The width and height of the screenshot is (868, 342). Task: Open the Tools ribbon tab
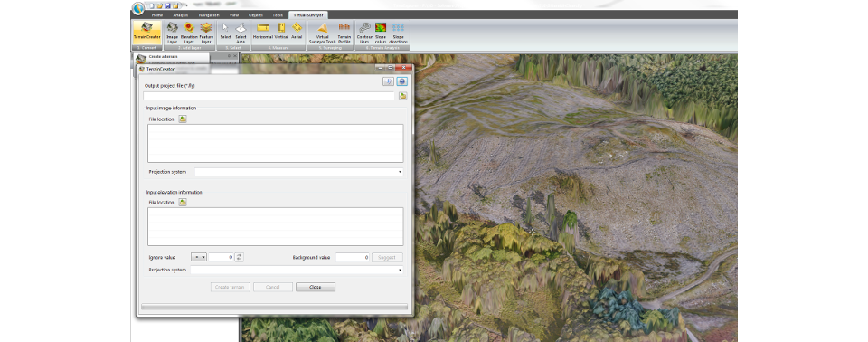pyautogui.click(x=278, y=15)
